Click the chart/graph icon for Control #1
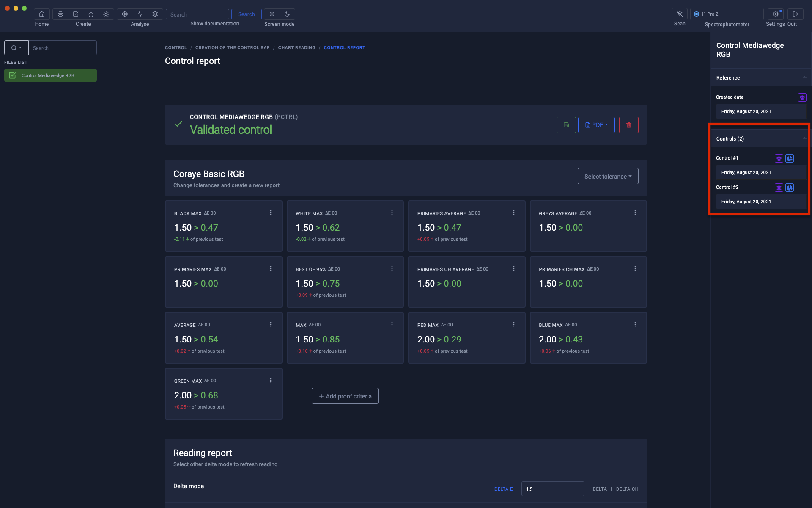Viewport: 812px width, 508px height. coord(789,158)
